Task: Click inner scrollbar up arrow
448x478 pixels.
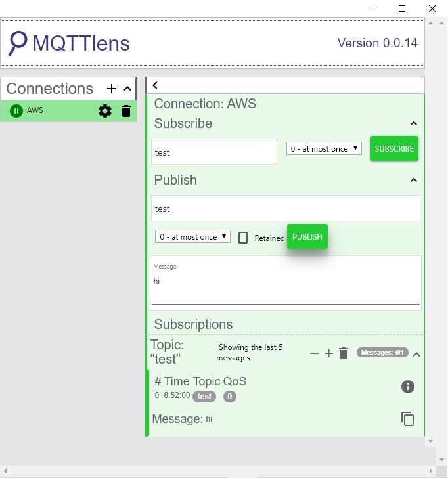Action: 430,23
